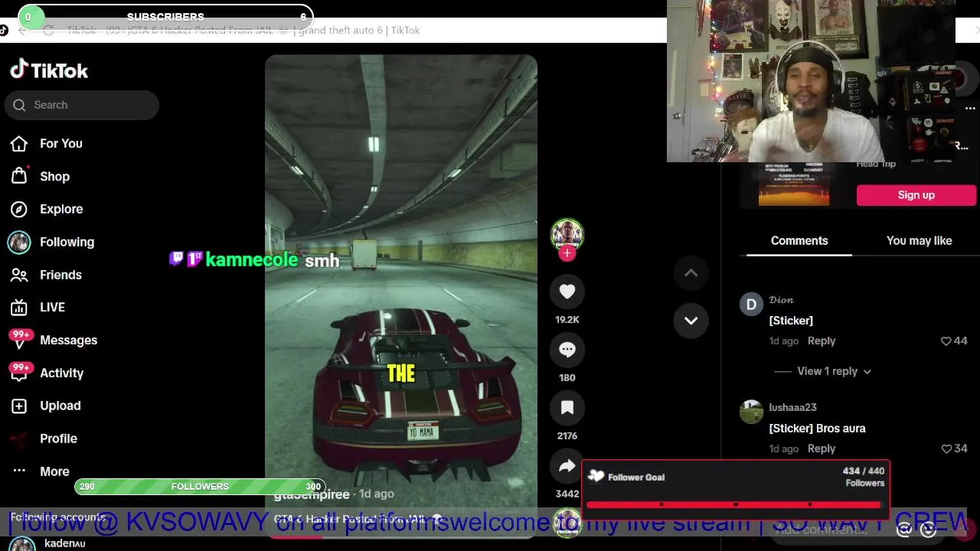
Task: Click the Explore compass icon
Action: click(19, 209)
